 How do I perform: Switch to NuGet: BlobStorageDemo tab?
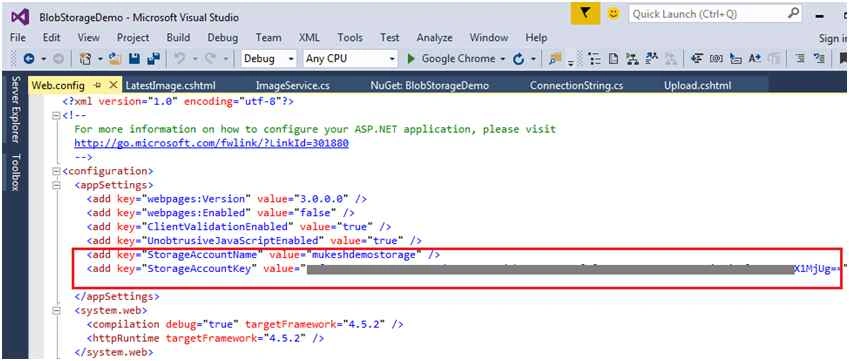click(x=429, y=86)
